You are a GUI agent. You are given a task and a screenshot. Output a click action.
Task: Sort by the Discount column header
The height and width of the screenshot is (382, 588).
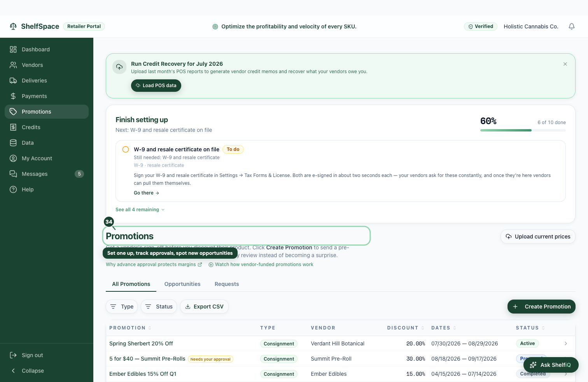point(406,328)
